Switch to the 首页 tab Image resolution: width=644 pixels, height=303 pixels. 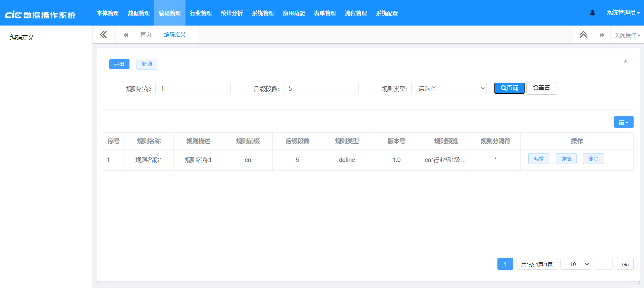pos(146,34)
